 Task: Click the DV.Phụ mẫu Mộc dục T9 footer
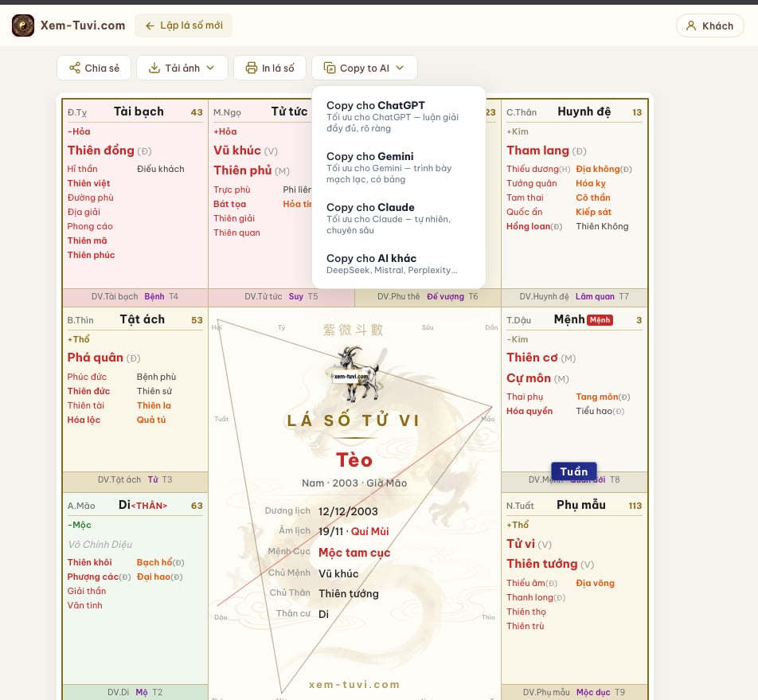pos(574,692)
